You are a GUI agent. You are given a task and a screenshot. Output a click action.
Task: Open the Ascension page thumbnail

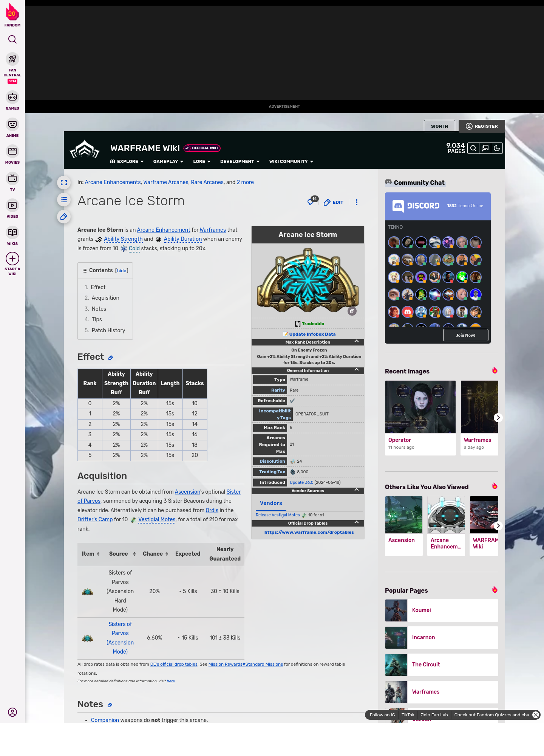(x=404, y=515)
